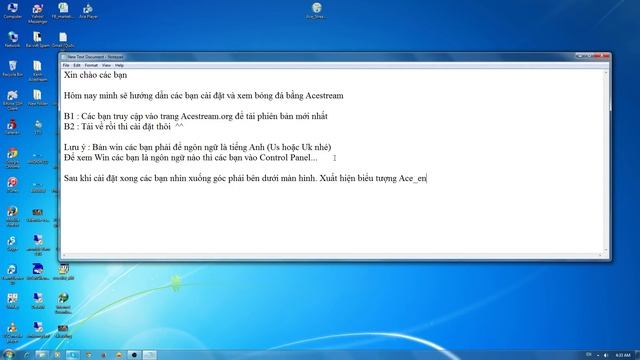
Task: Click the Notepad horizontal scrollbar
Action: tap(332, 255)
